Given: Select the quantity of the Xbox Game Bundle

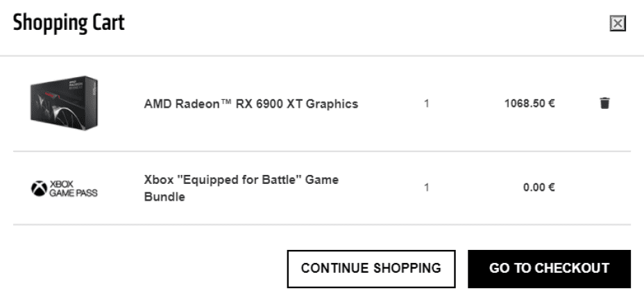Looking at the screenshot, I should (427, 187).
